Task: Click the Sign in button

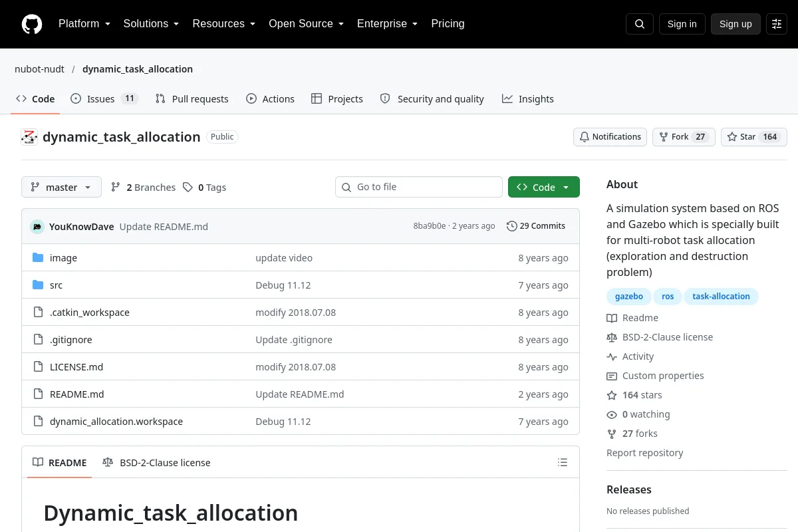Action: point(682,24)
